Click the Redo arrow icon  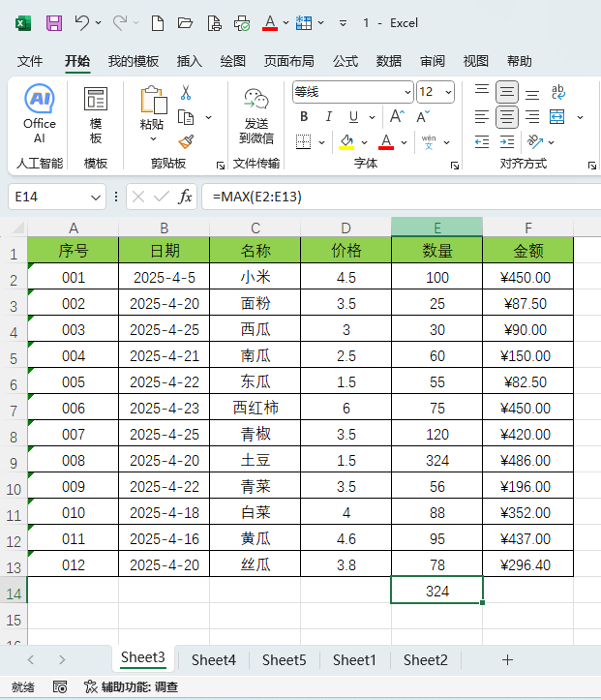(120, 22)
